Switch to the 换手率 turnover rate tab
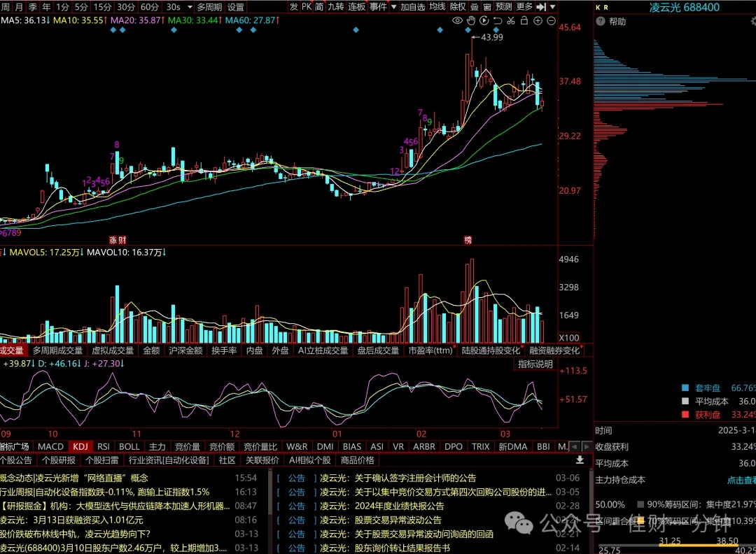The width and height of the screenshot is (756, 554). 224,350
